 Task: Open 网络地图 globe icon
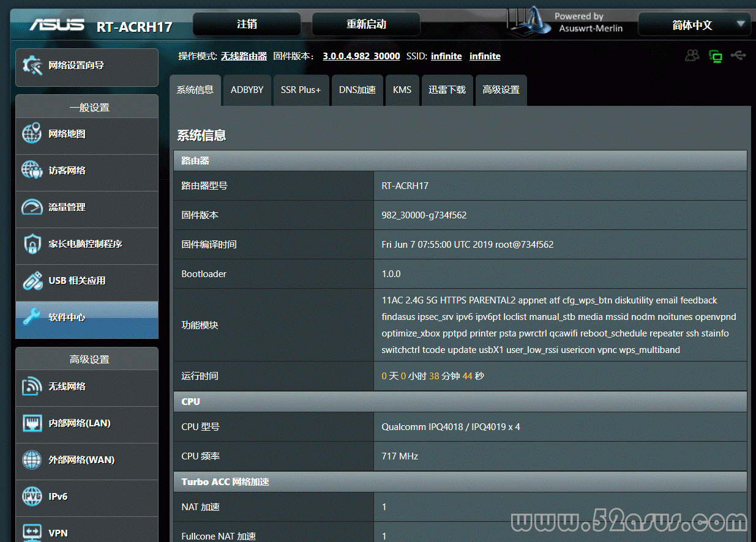click(x=32, y=133)
